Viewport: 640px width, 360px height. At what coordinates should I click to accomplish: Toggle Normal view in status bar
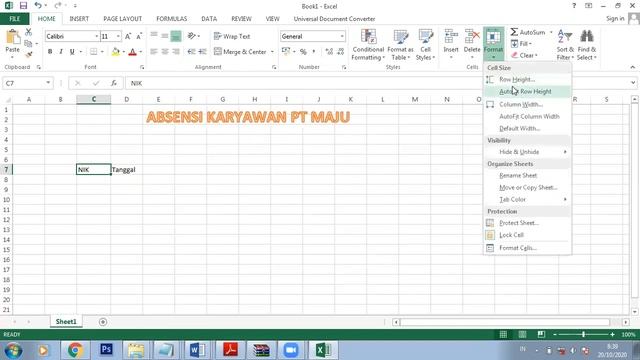[x=503, y=334]
